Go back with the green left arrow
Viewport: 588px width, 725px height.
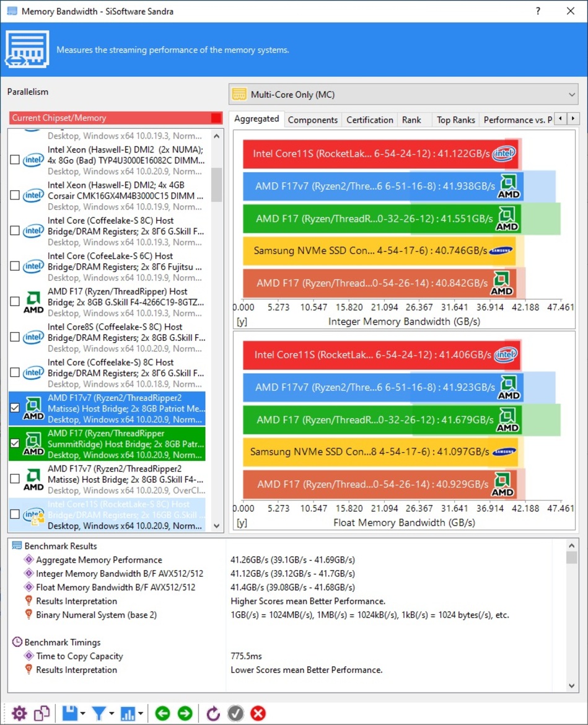(x=162, y=713)
